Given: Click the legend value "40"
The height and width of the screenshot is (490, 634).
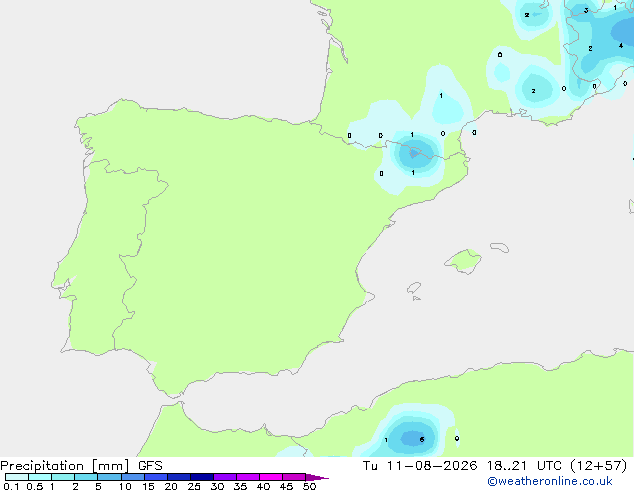Looking at the screenshot, I should (x=263, y=486).
